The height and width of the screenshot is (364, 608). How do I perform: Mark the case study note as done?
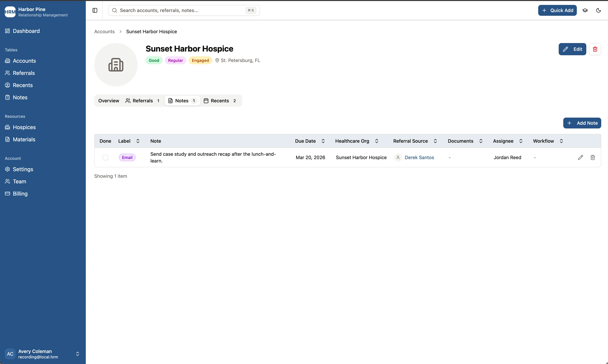pos(105,157)
